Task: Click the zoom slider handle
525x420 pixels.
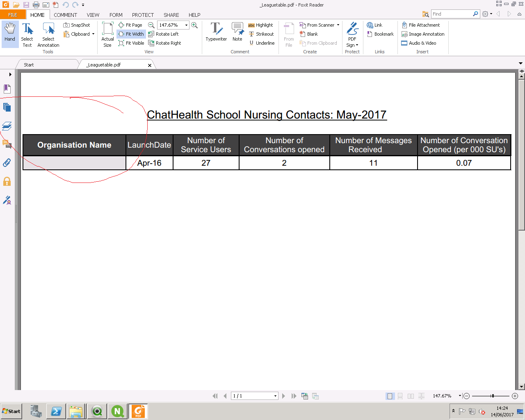Action: (492, 396)
